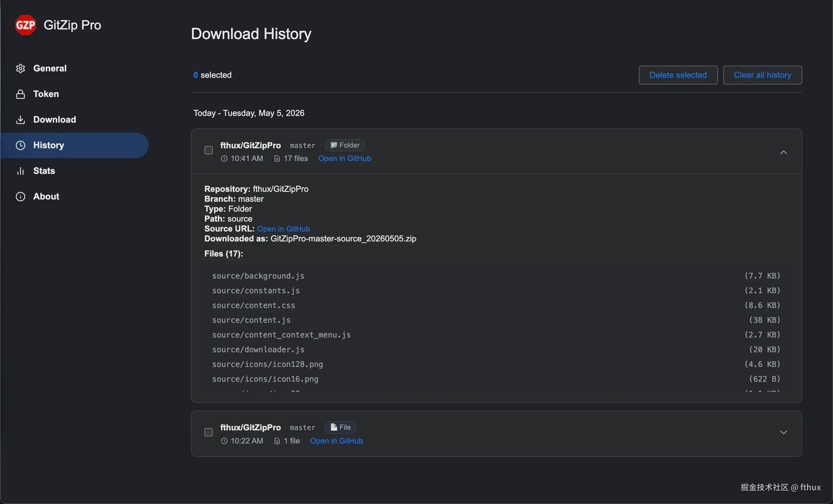Click the folder icon in Folder badge

point(334,145)
